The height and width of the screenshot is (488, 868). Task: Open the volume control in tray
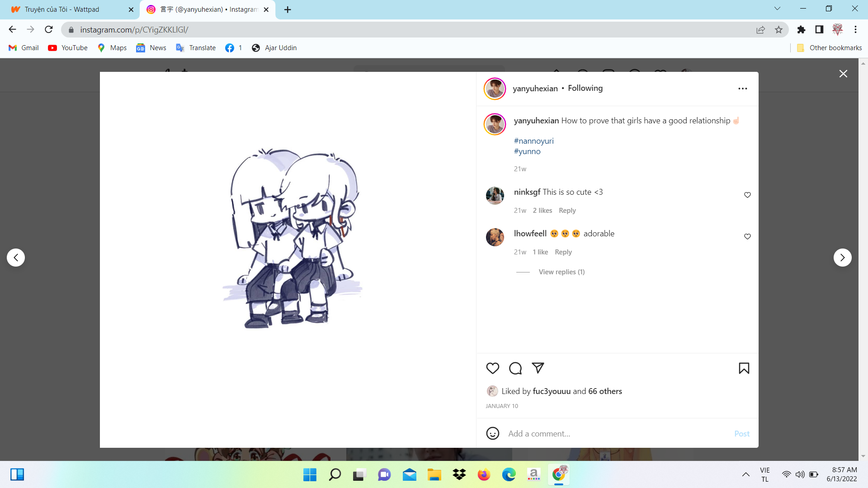[800, 474]
